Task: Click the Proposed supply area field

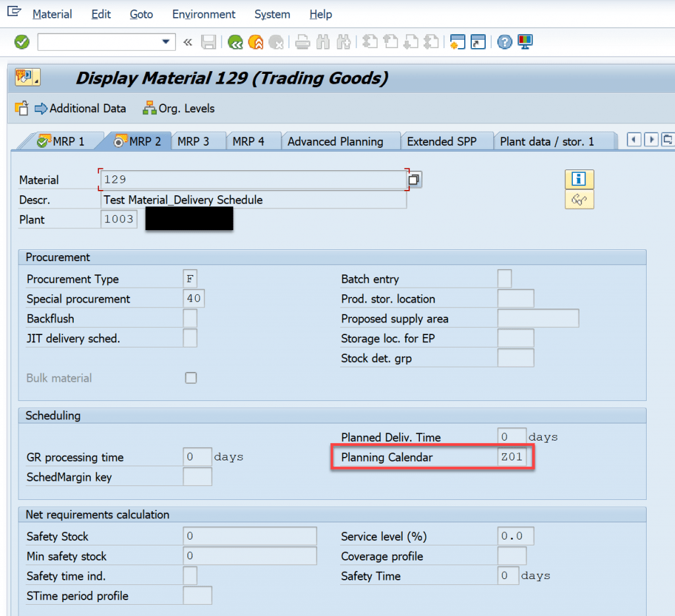Action: pyautogui.click(x=538, y=319)
